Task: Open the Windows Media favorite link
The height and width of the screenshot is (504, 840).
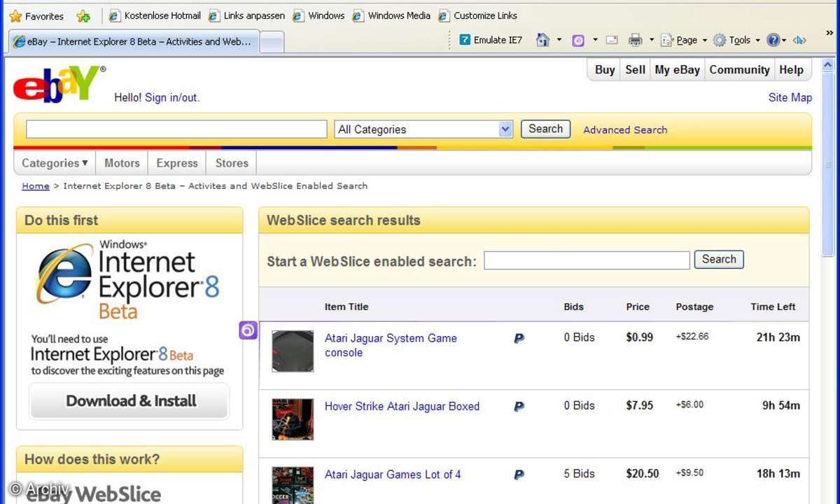Action: coord(391,15)
